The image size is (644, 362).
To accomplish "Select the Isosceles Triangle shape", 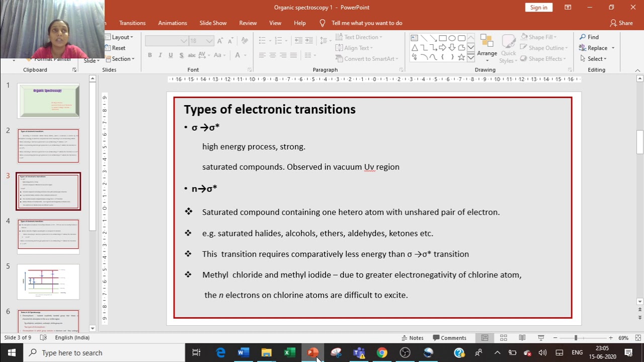I will (414, 48).
